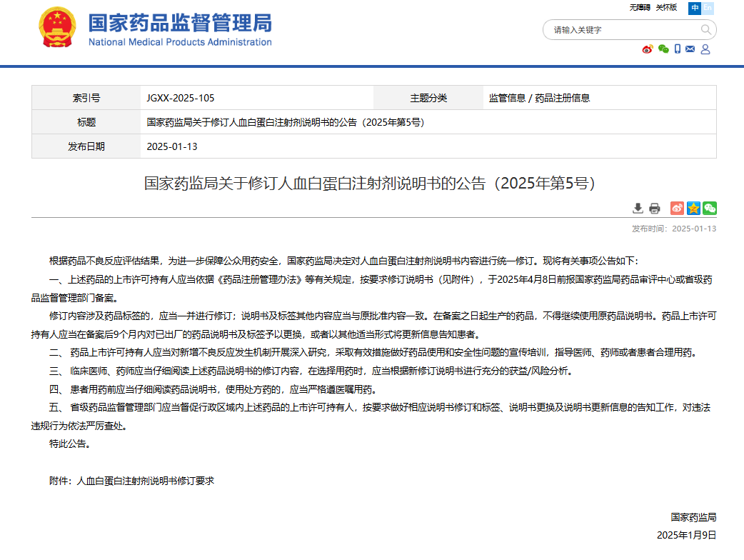Switch language to English (En)
This screenshot has height=560, width=744.
708,8
